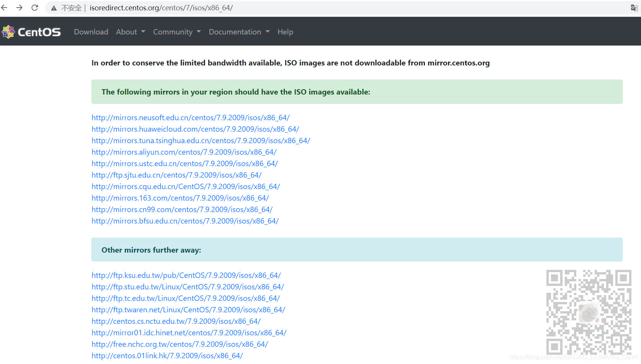Open the ftp.tc.edu.tw mirror link
The height and width of the screenshot is (364, 641).
(x=186, y=298)
